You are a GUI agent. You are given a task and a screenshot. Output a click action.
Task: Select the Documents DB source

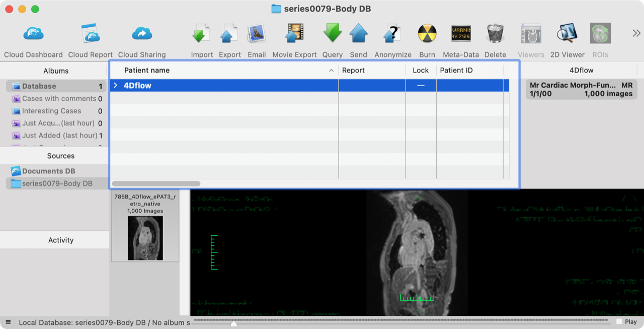point(48,171)
